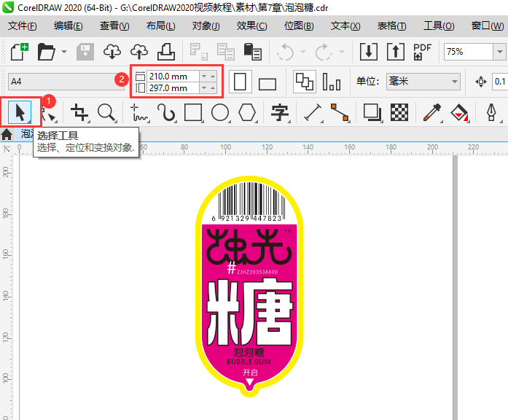Click the nudge distance field 0.1
The height and width of the screenshot is (420, 508).
[x=499, y=82]
